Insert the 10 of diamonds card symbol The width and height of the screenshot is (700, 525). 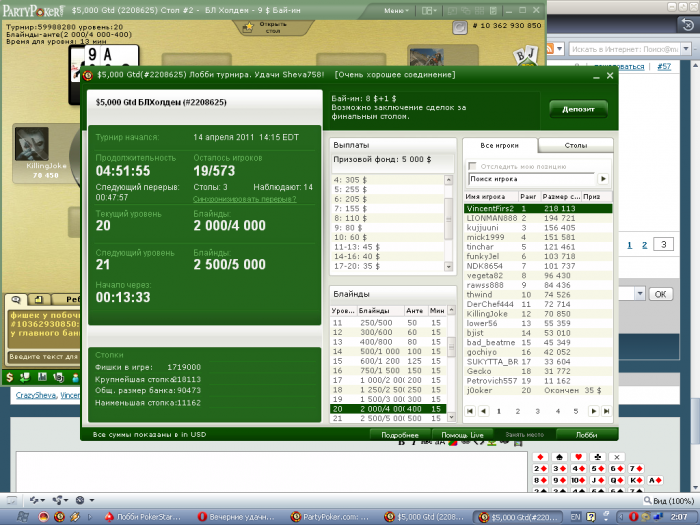click(x=578, y=480)
